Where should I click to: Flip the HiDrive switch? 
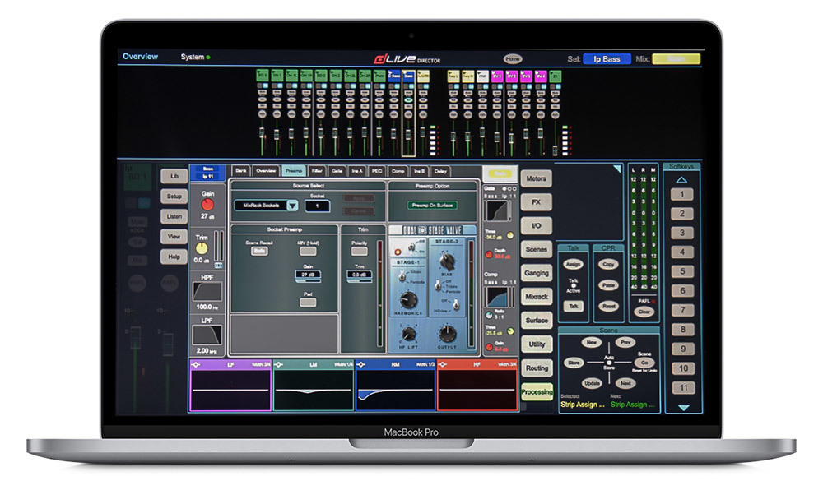click(x=456, y=304)
